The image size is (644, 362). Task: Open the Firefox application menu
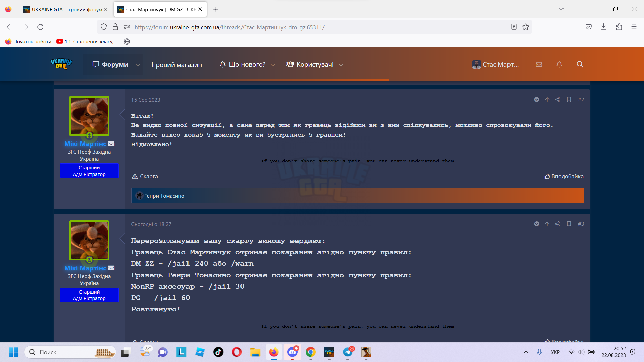[x=634, y=27]
